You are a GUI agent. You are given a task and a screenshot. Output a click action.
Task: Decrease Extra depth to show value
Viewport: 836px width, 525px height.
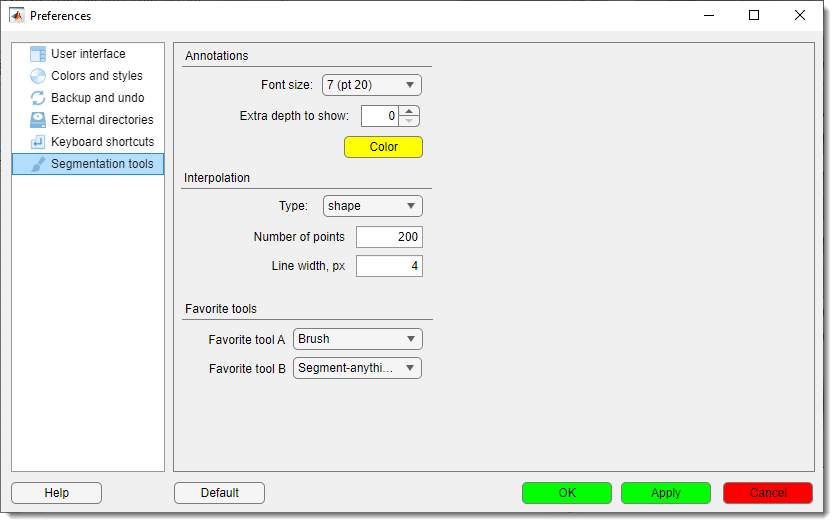coord(409,121)
